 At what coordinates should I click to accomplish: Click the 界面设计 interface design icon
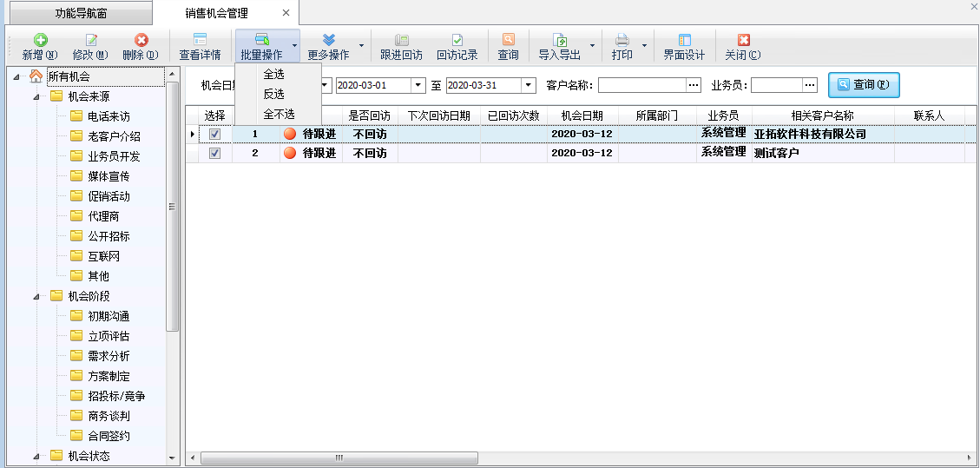coord(684,41)
